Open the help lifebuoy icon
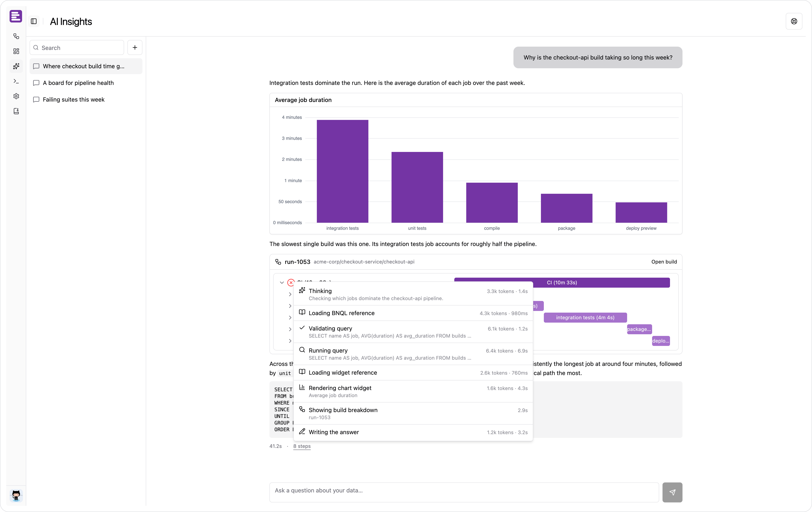 794,21
